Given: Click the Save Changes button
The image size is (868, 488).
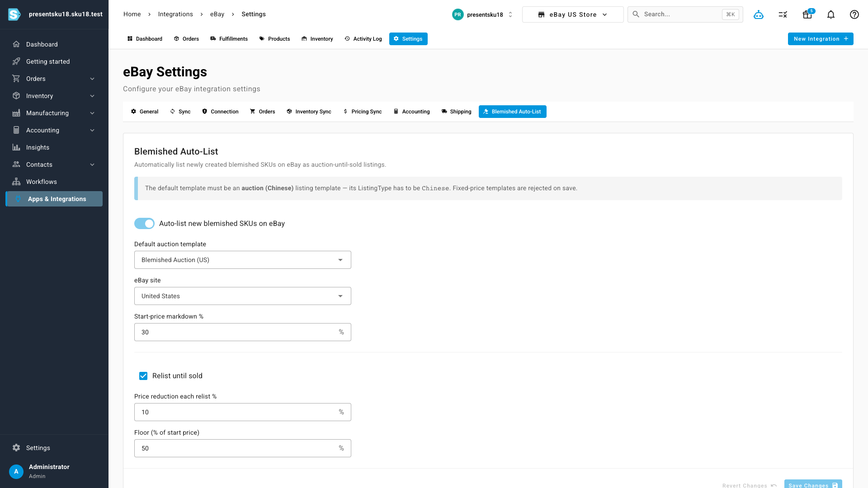Looking at the screenshot, I should tap(813, 484).
